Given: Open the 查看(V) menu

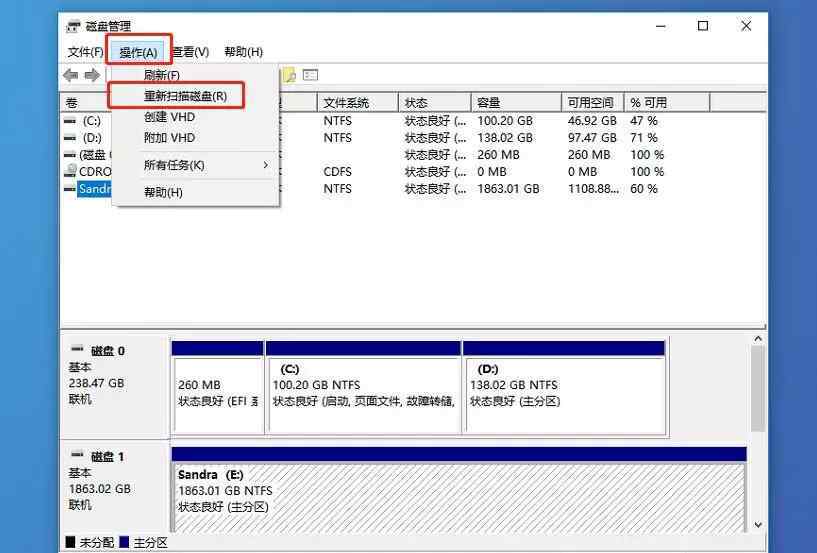Looking at the screenshot, I should pyautogui.click(x=190, y=52).
